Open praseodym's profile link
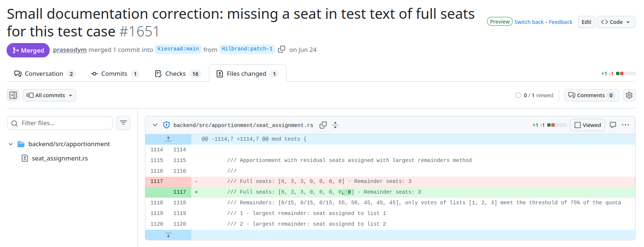The width and height of the screenshot is (644, 247). pos(70,50)
